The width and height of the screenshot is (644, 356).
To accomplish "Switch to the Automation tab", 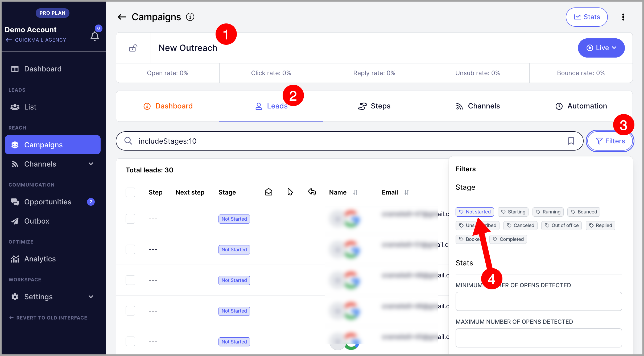I will point(581,106).
